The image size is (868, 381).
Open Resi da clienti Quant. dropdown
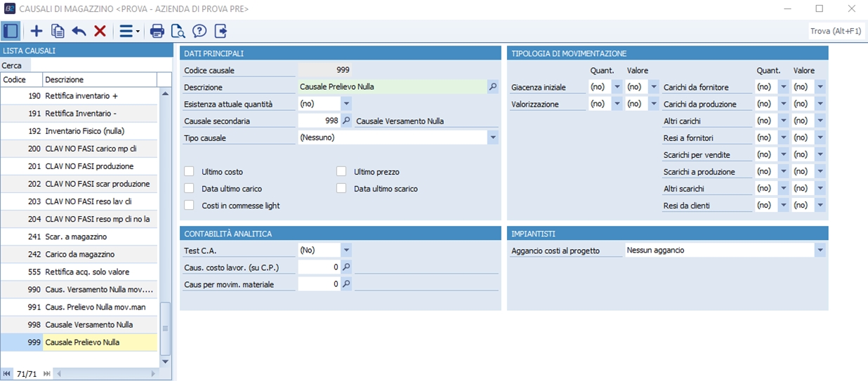pos(784,205)
